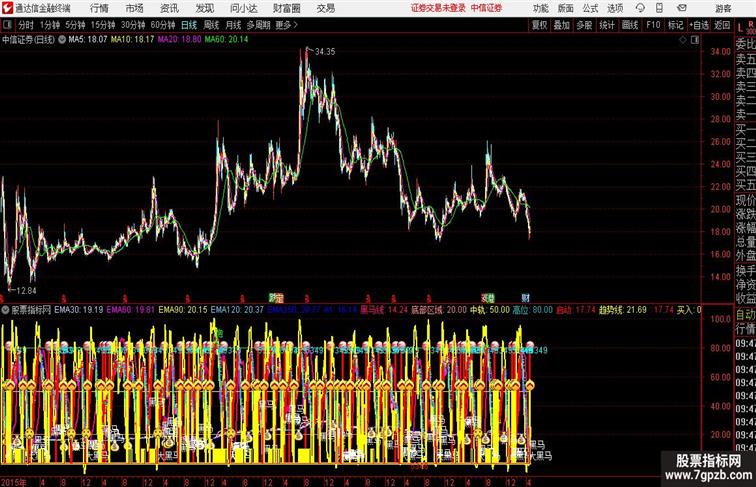The height and width of the screenshot is (487, 756).
Task: Click the MA10: 18.17 indicator value
Action: tap(132, 40)
